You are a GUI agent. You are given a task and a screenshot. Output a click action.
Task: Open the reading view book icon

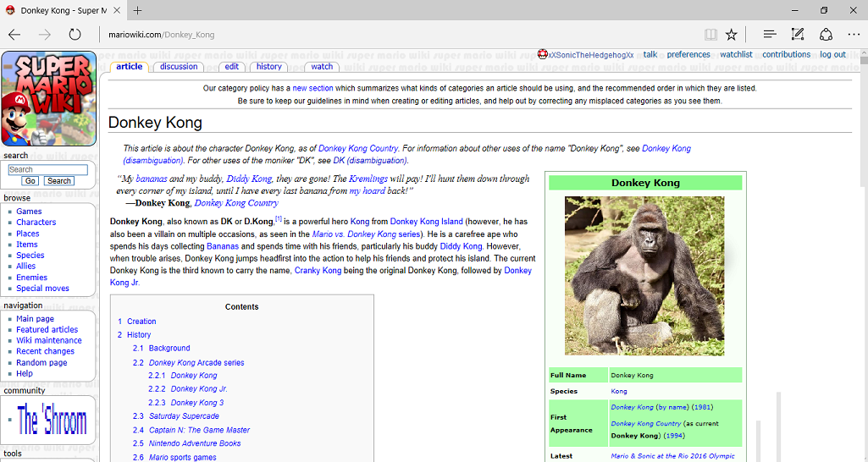point(710,35)
